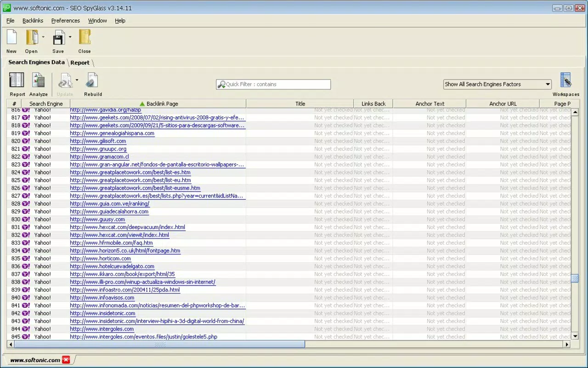Viewport: 588px width, 368px height.
Task: Click the Rebuild icon
Action: coord(92,80)
